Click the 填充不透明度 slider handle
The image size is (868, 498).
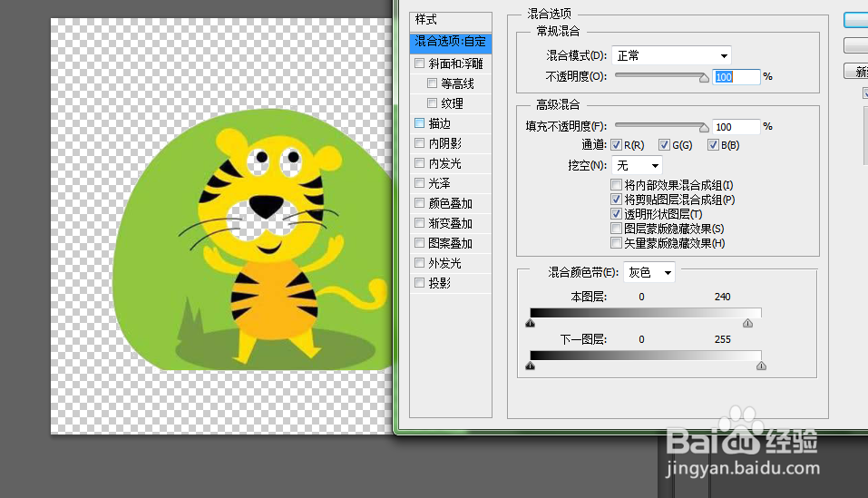pyautogui.click(x=704, y=128)
